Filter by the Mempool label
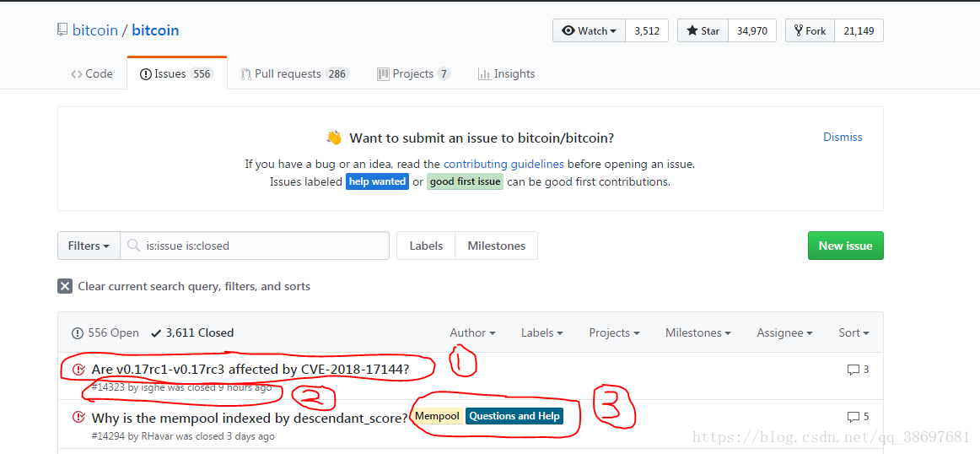Viewport: 980px width, 454px height. 438,416
